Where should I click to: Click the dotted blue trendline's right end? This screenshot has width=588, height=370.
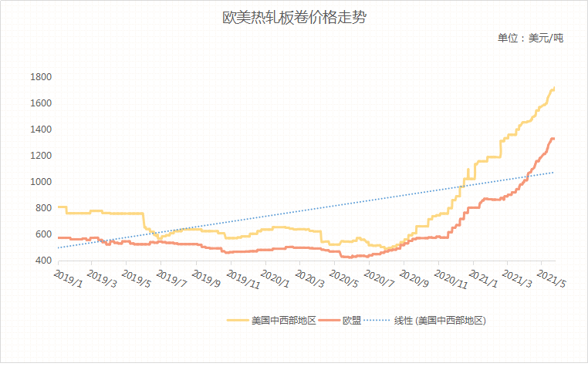click(553, 173)
